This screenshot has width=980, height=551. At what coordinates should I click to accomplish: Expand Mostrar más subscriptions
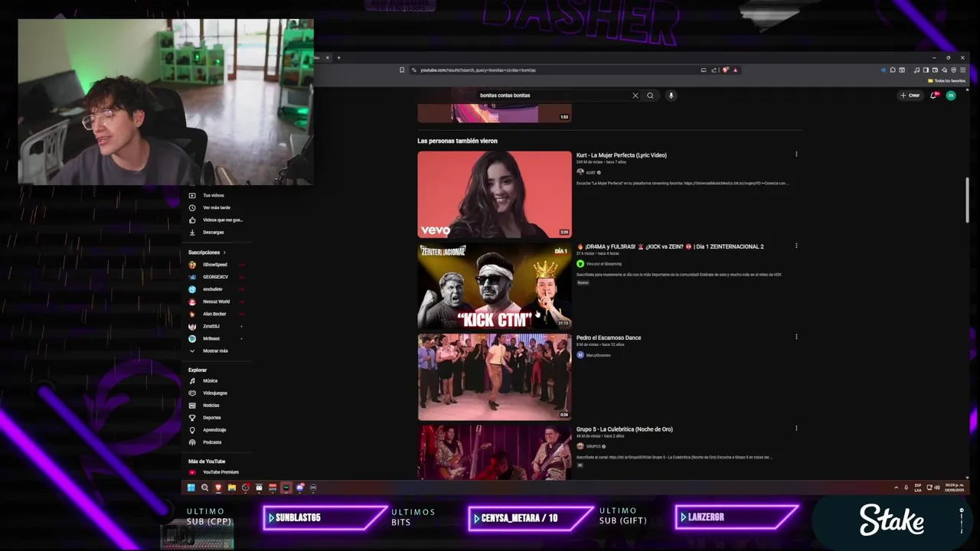[214, 350]
